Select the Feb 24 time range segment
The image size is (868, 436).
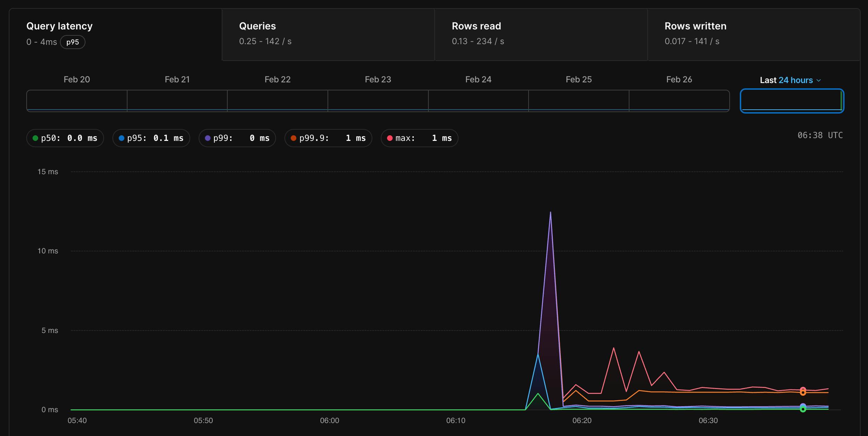point(478,101)
